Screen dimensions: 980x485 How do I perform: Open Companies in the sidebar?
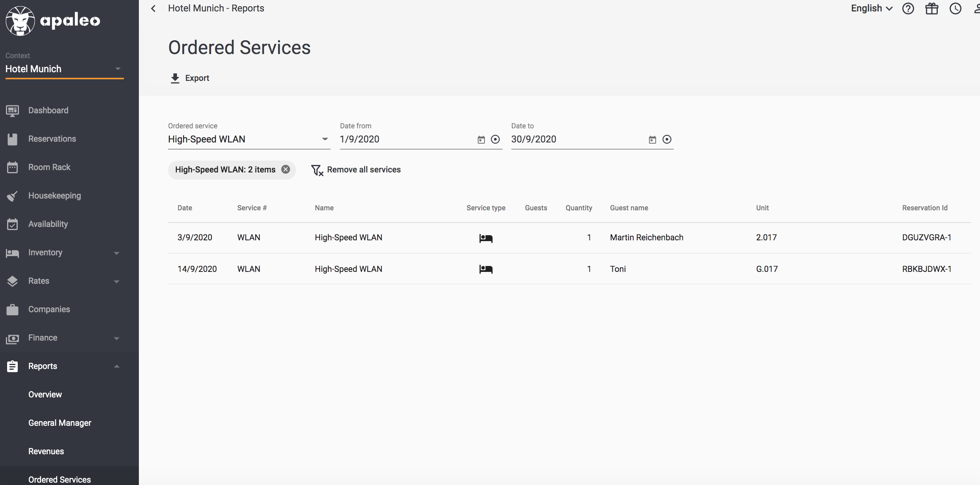[49, 309]
